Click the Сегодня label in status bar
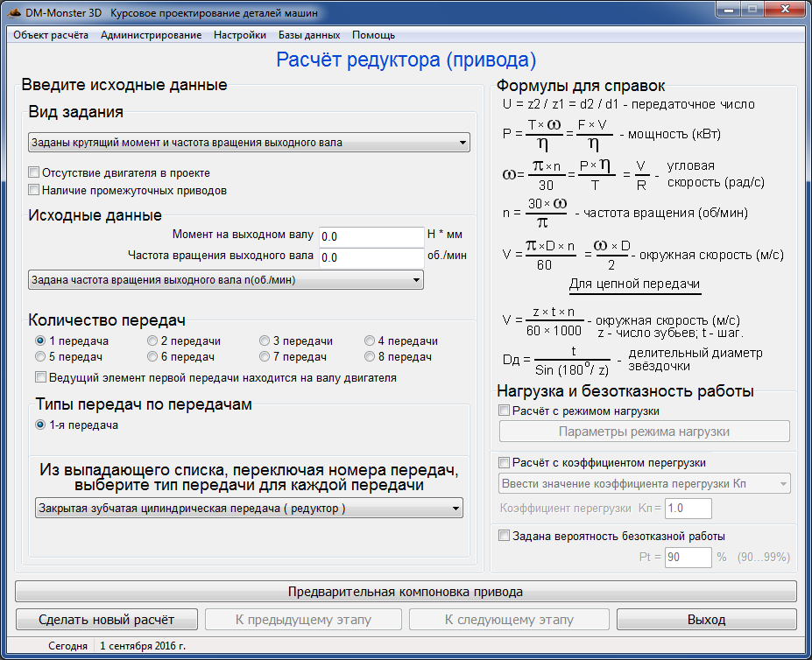Viewport: 812px width, 660px height. 67,646
